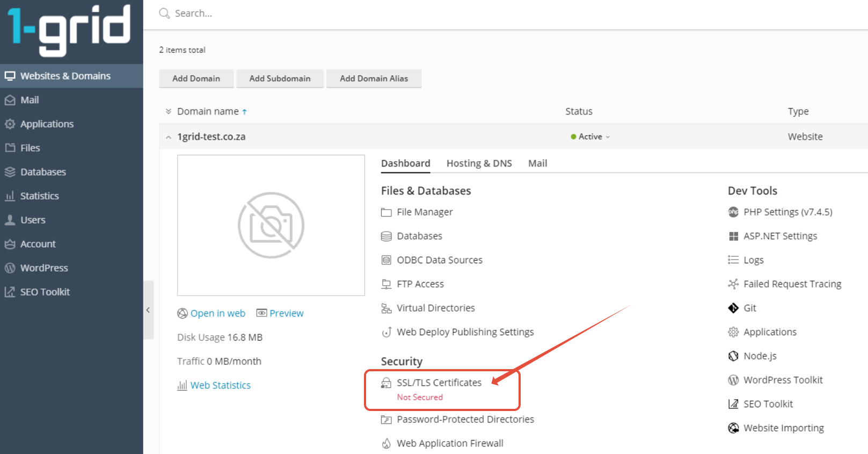Click the FTP Access icon
Screen dimensions: 868x454
click(386, 284)
